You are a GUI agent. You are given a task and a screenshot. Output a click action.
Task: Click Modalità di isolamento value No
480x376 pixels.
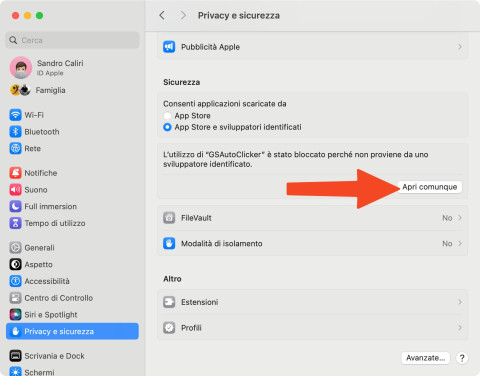coord(447,244)
